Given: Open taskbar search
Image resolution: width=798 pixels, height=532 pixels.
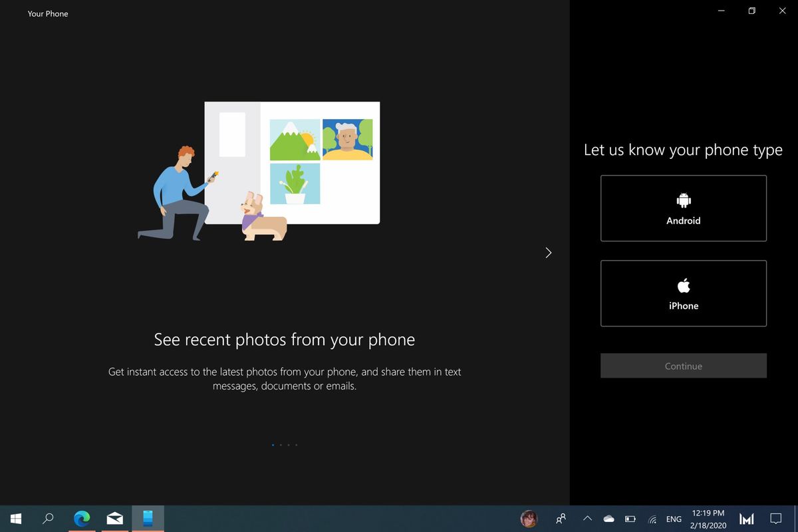Looking at the screenshot, I should coord(48,518).
